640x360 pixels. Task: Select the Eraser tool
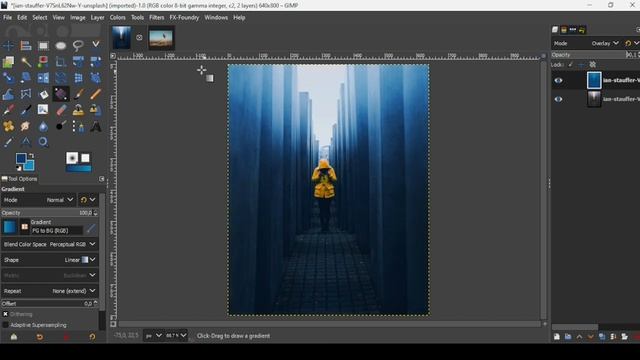61,110
